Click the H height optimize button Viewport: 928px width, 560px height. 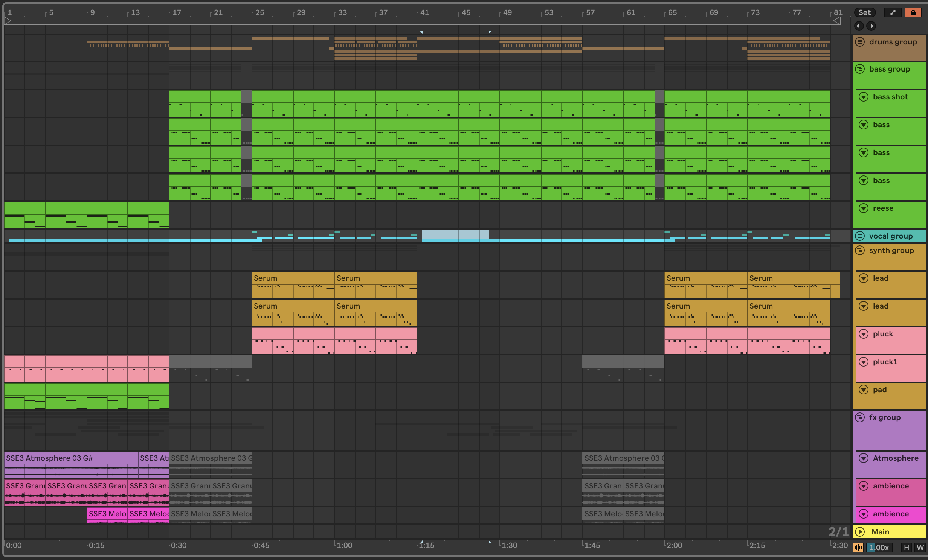906,548
